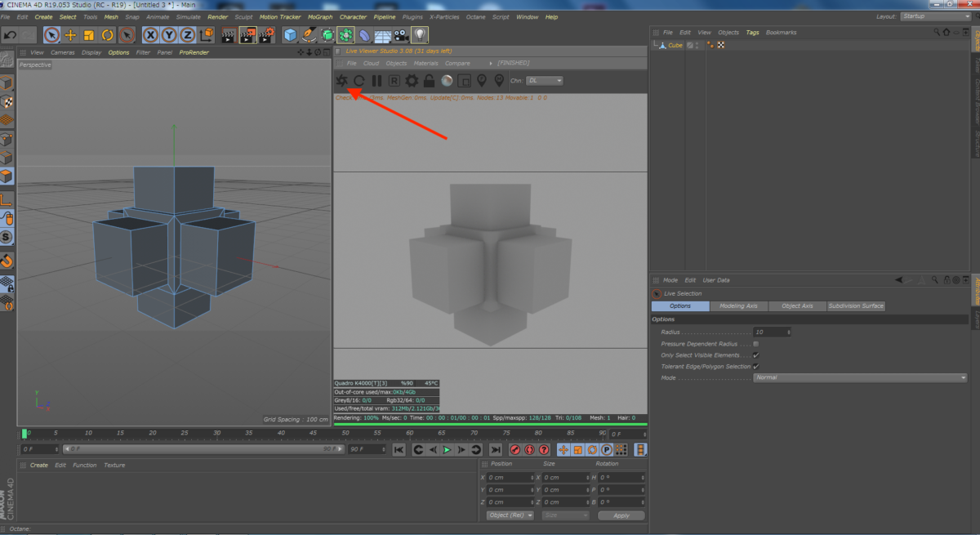
Task: Toggle Tolerant Edge/Polygon Selection checkbox
Action: pos(756,367)
